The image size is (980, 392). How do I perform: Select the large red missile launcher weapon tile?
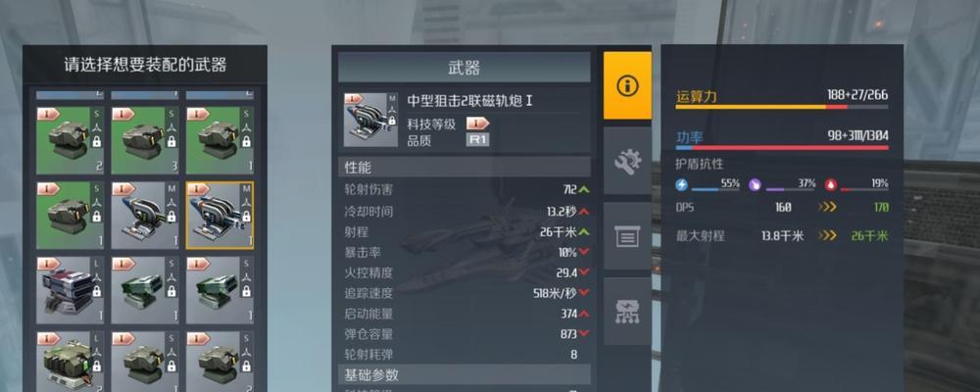pos(70,290)
